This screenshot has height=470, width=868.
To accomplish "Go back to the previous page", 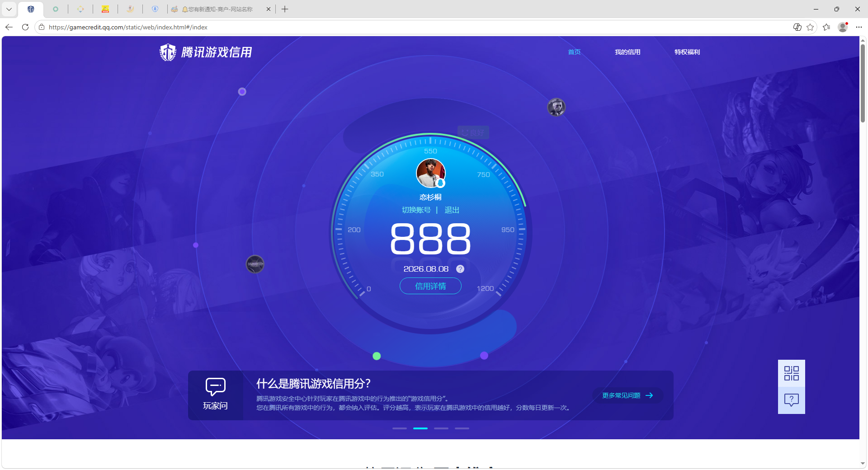I will point(9,27).
